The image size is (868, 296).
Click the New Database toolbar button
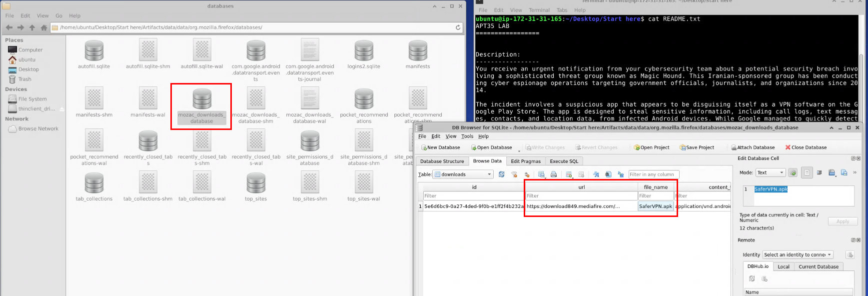440,147
